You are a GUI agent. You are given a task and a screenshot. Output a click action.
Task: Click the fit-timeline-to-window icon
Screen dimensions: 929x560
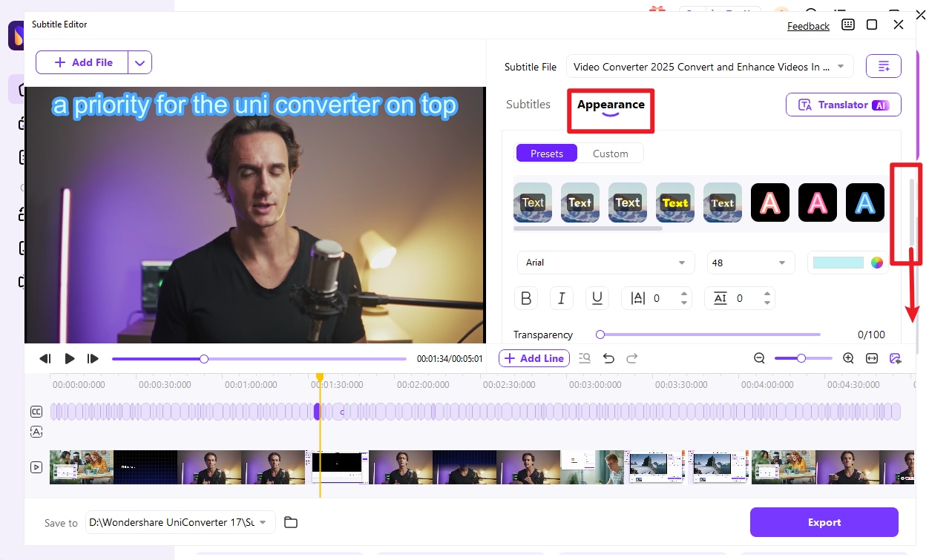click(x=871, y=358)
